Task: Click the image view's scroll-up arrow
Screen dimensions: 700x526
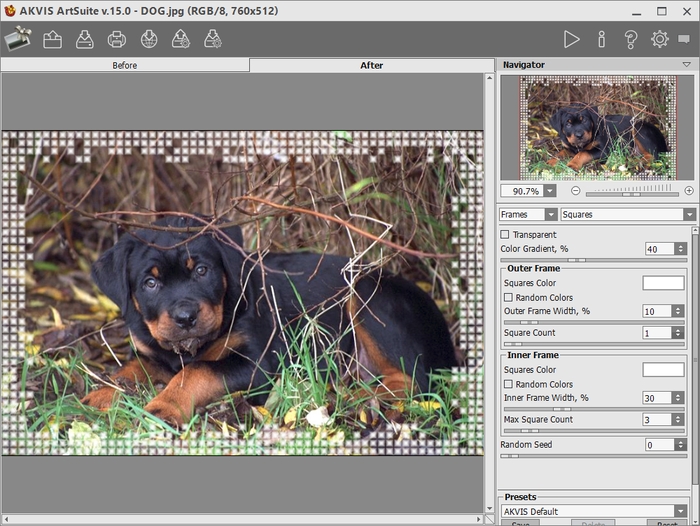Action: 489,78
